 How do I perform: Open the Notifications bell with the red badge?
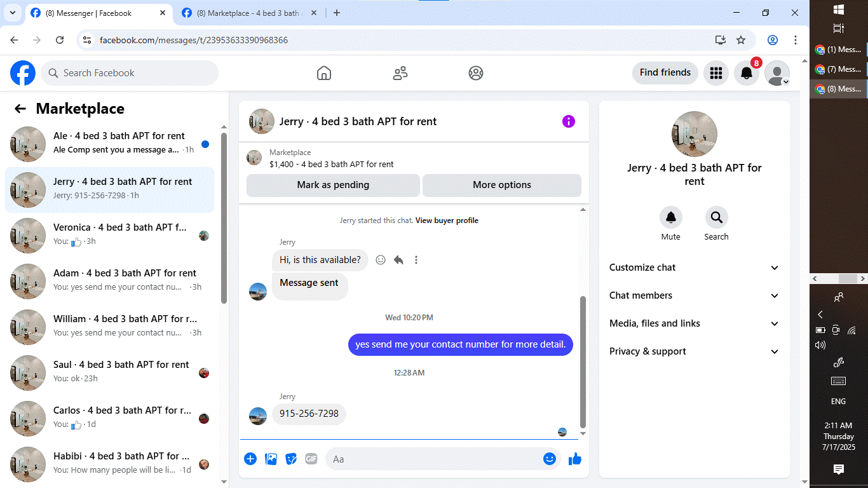[747, 73]
